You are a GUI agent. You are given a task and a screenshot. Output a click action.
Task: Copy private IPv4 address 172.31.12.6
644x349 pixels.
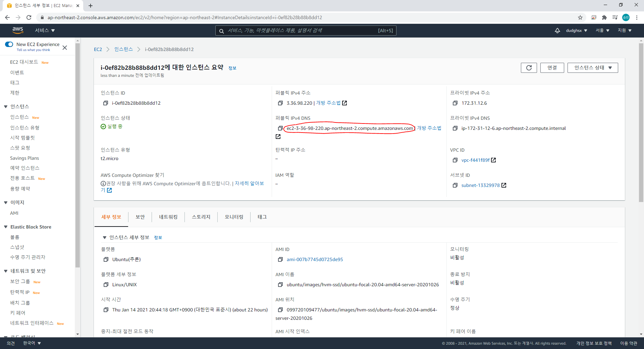tap(455, 103)
